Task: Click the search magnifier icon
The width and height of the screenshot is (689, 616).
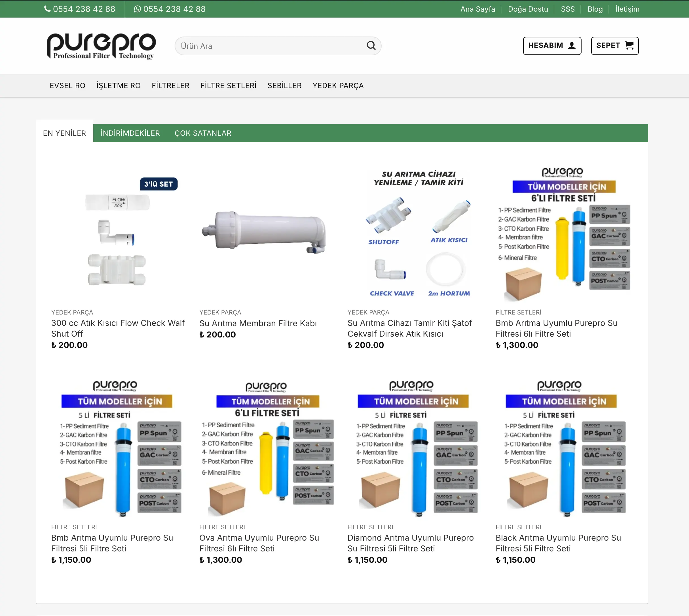Action: [x=371, y=46]
